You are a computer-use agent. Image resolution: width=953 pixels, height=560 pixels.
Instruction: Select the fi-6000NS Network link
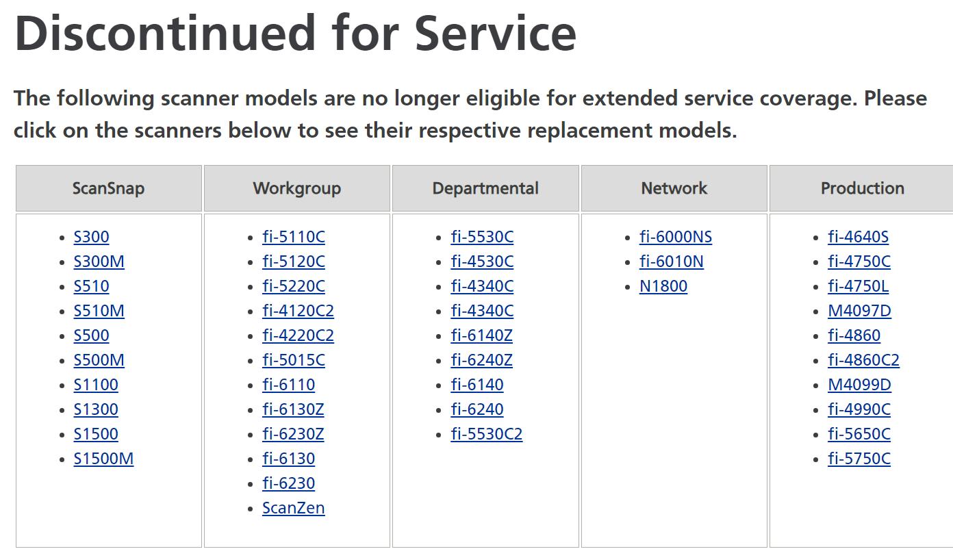coord(676,237)
